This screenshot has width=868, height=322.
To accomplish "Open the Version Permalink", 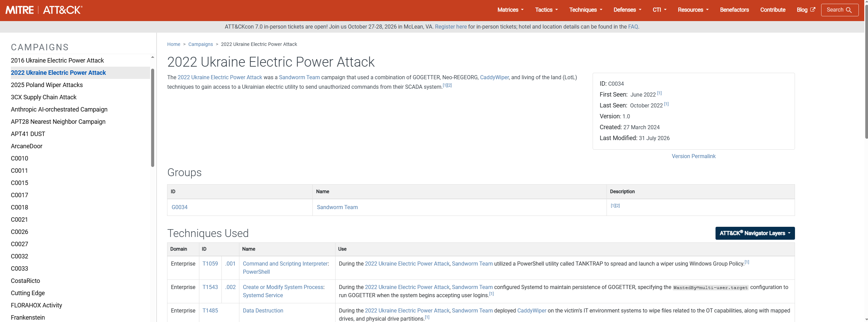I will (693, 156).
